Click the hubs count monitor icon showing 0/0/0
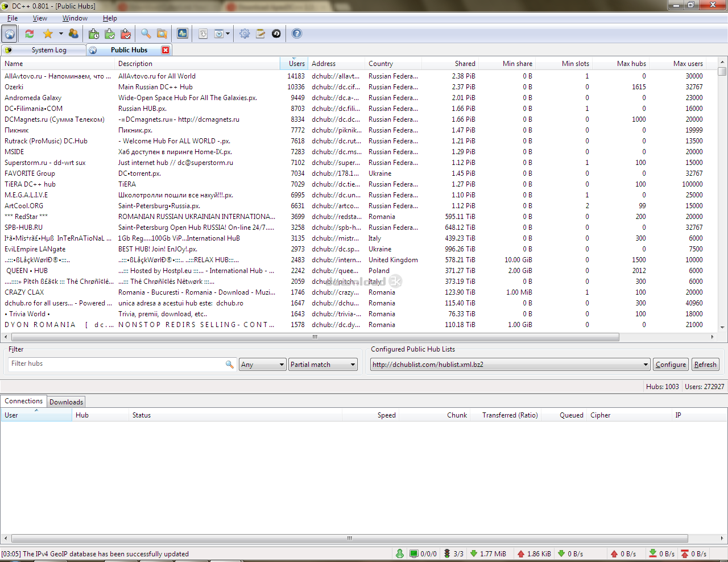 (x=423, y=553)
